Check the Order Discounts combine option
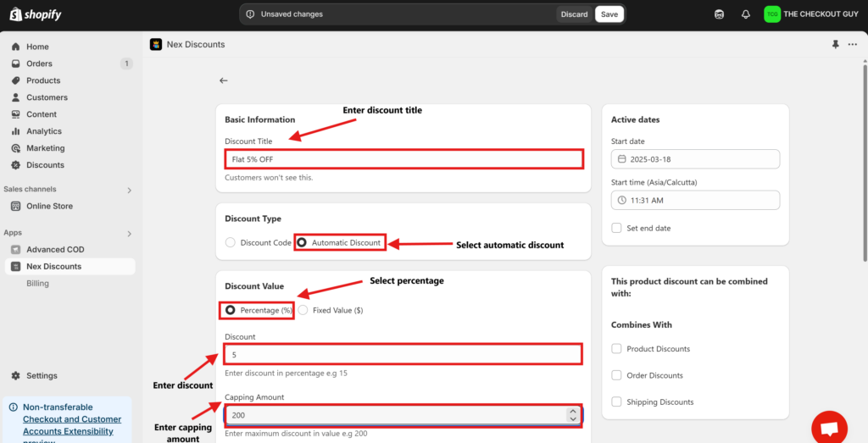Screen dimensions: 868x443 pos(616,375)
